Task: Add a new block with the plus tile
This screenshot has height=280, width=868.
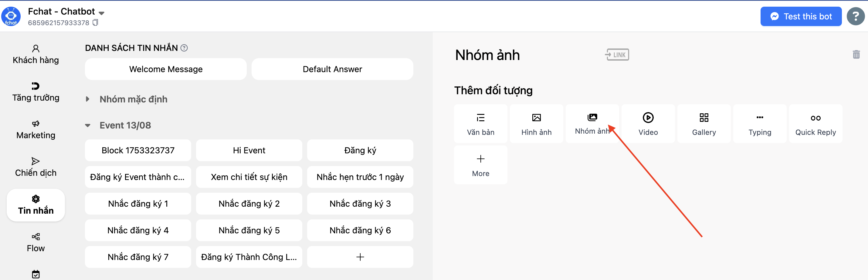Action: pyautogui.click(x=360, y=257)
